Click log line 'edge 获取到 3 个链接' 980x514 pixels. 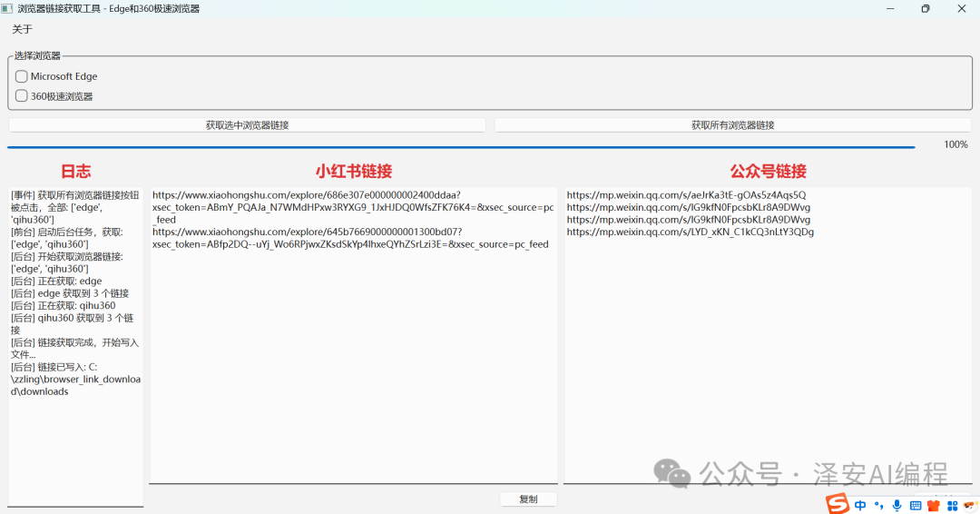pyautogui.click(x=70, y=293)
